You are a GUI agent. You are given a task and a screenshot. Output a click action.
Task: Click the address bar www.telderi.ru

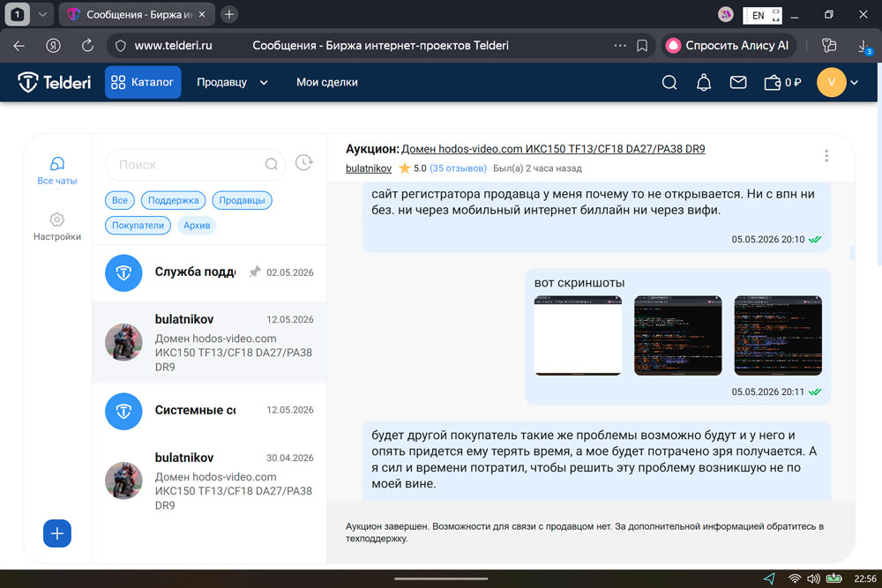(173, 46)
